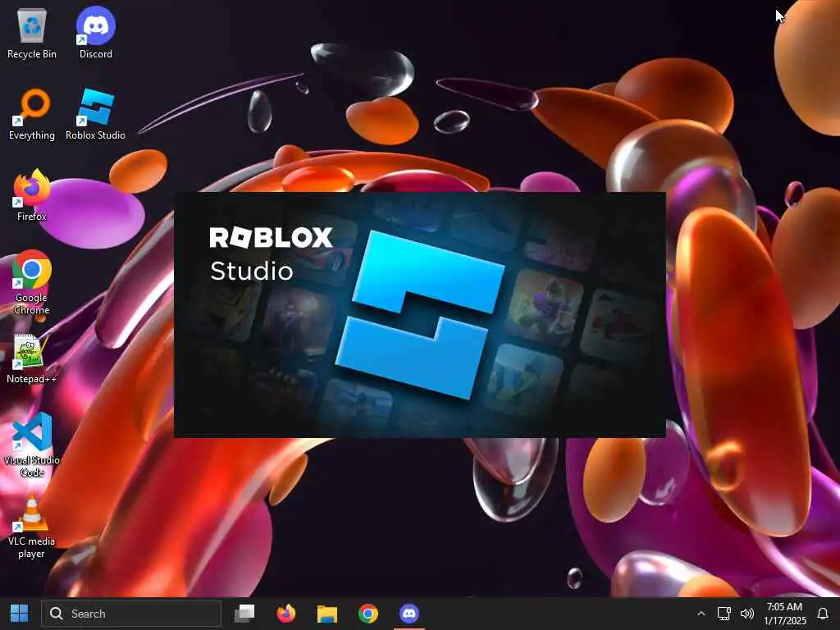Launch Discord from the desktop shortcut
840x630 pixels.
click(95, 33)
